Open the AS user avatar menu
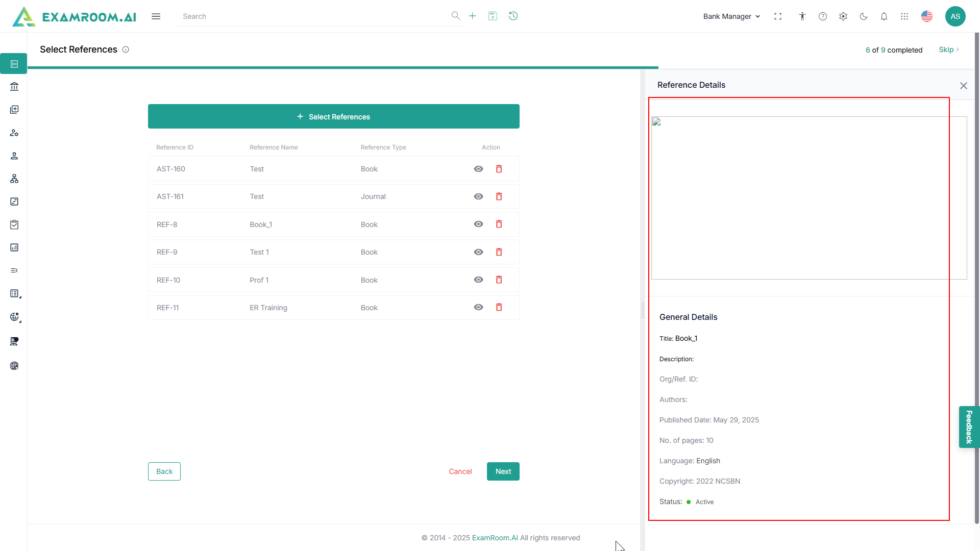Image resolution: width=980 pixels, height=551 pixels. point(955,16)
